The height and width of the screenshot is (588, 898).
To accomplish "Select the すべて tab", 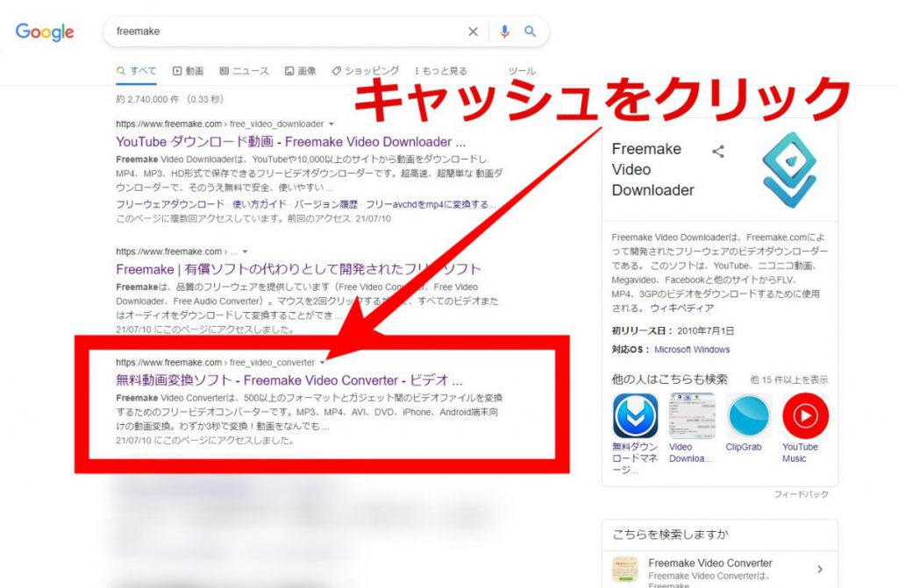I will [x=136, y=71].
